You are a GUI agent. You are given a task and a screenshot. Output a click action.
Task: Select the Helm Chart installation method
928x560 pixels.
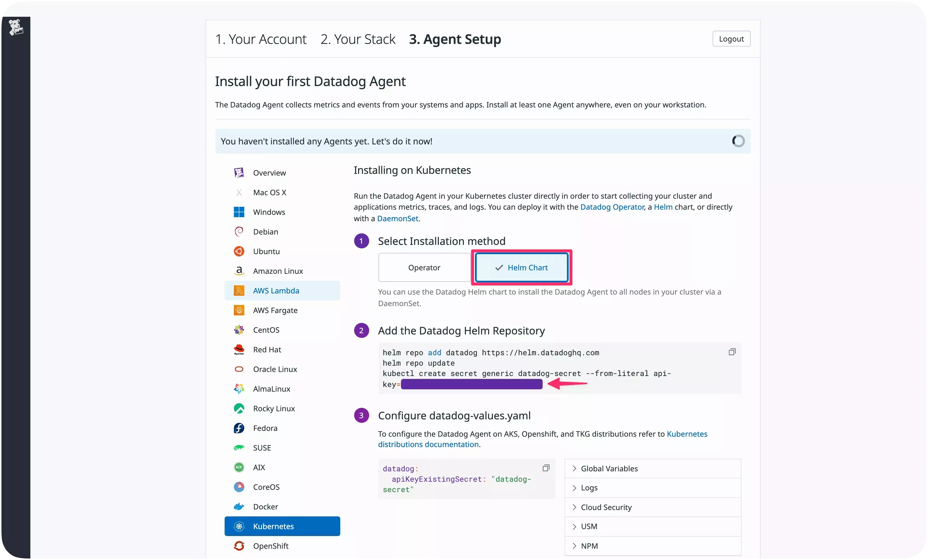click(522, 267)
